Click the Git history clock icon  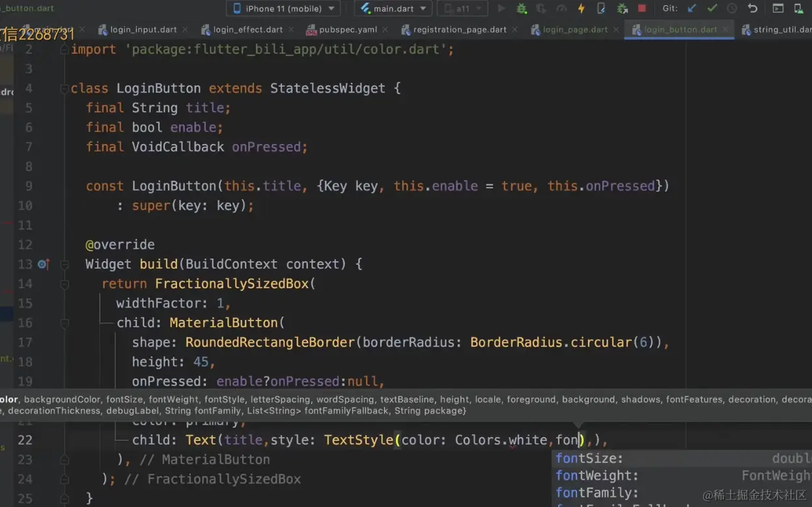pos(732,8)
